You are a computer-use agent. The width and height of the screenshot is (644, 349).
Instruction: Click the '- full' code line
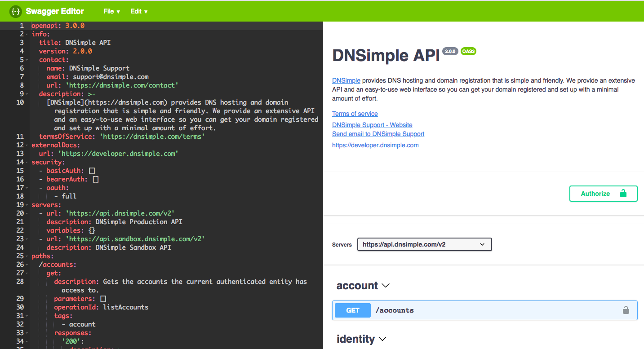point(65,196)
